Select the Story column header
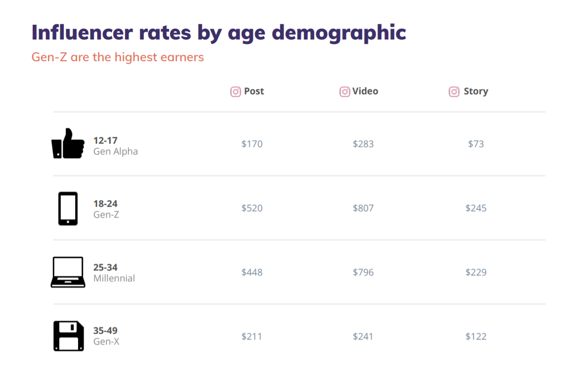Viewport: 588px width, 381px height. click(476, 91)
